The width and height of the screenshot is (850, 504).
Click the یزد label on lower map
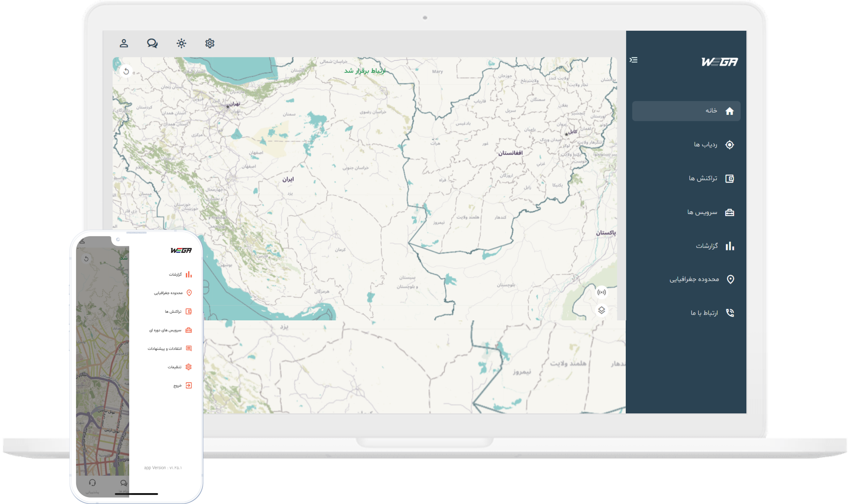coord(284,326)
